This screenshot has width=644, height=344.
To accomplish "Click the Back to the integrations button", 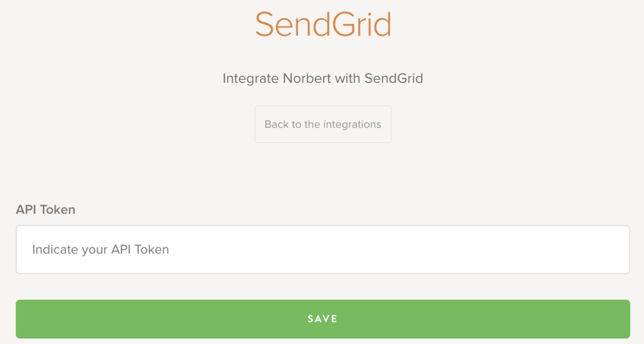I will tap(322, 124).
